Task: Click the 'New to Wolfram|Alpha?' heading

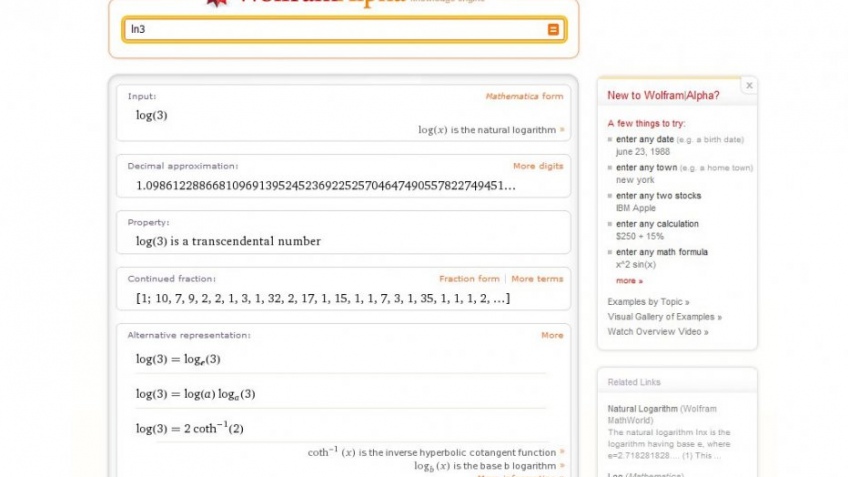Action: coord(663,96)
